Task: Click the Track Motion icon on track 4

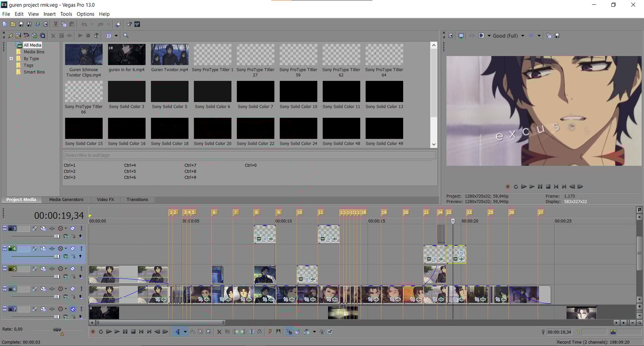Action: click(43, 248)
